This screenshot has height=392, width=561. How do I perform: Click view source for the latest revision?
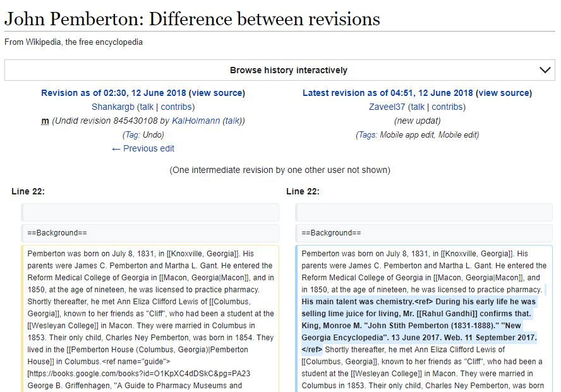point(504,93)
